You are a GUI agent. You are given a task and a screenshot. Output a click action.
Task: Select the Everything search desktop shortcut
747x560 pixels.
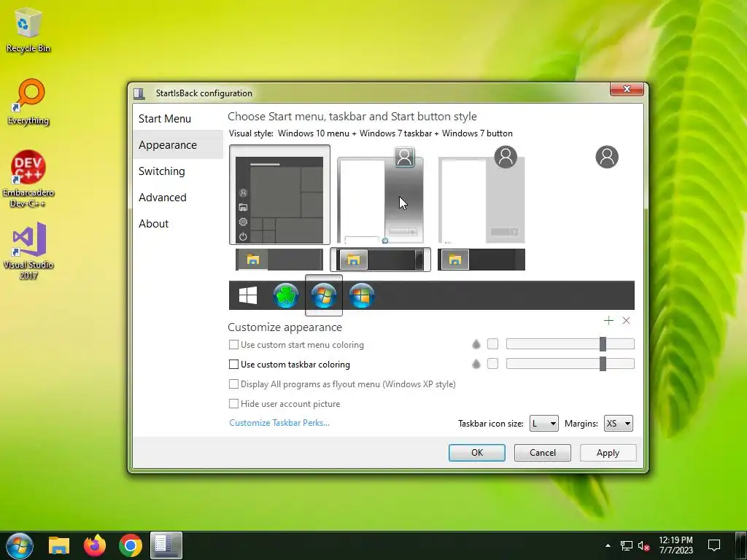(x=28, y=102)
